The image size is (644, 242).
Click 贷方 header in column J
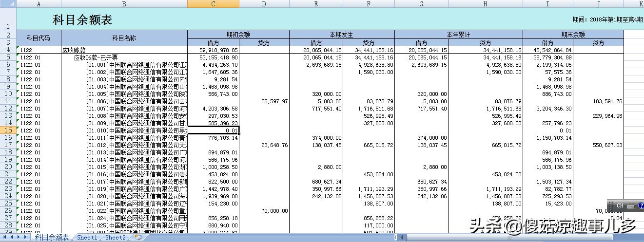(598, 43)
